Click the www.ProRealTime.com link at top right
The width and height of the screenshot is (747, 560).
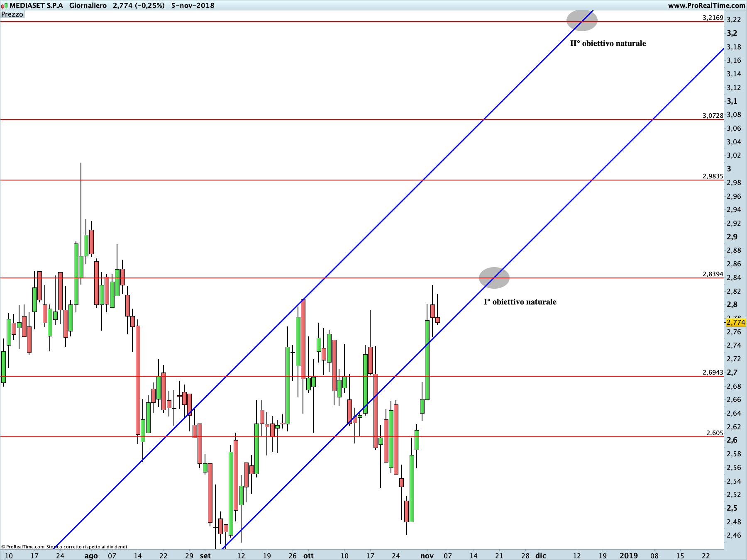pyautogui.click(x=706, y=5)
